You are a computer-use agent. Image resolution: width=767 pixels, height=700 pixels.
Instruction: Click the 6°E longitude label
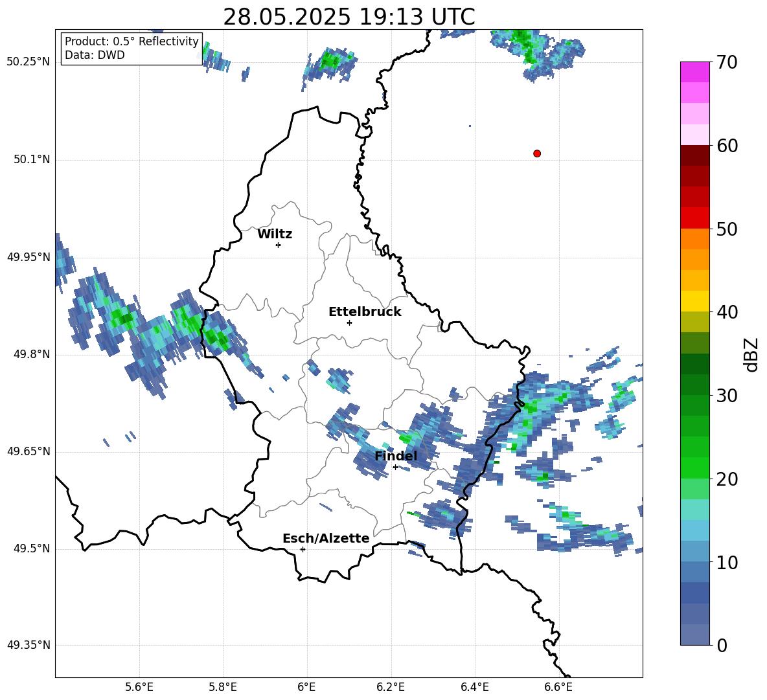tap(306, 687)
